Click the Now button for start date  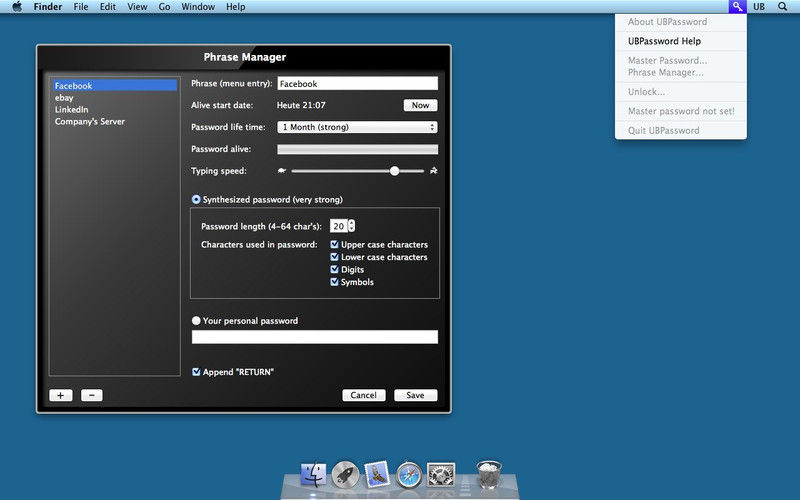[420, 105]
